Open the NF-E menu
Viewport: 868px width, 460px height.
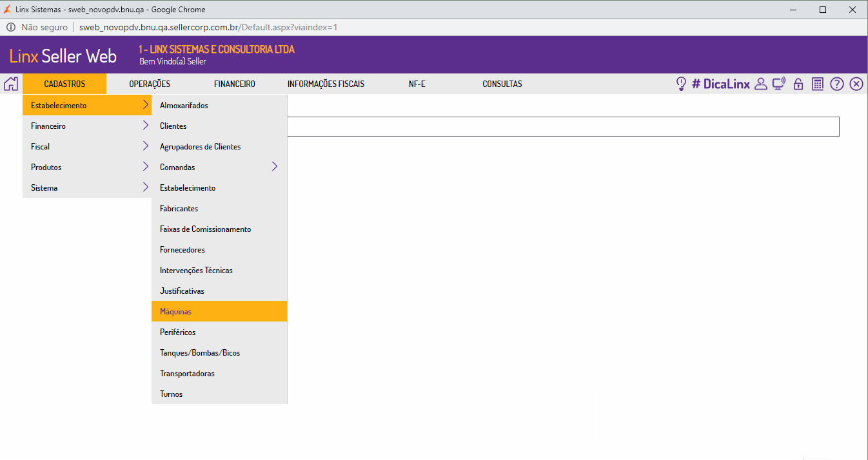point(417,84)
